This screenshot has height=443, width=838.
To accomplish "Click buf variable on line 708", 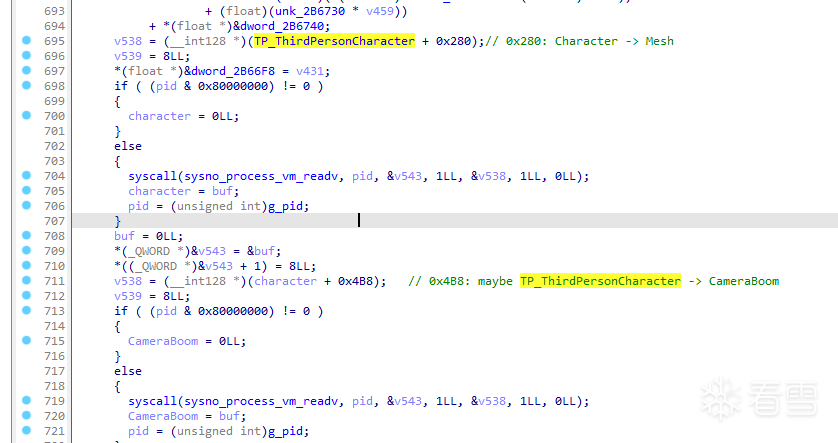I will click(125, 236).
